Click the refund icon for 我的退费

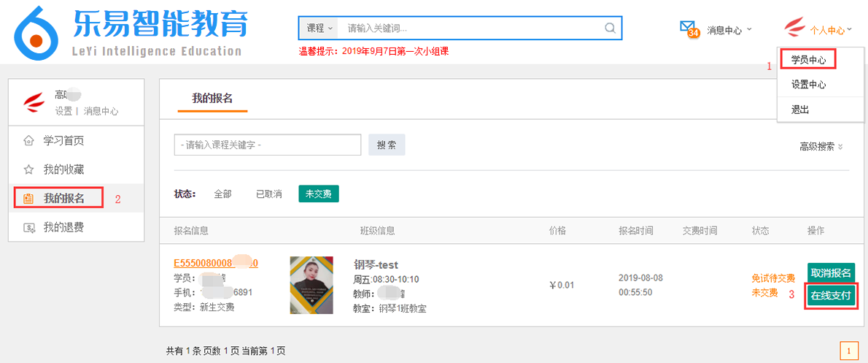[28, 228]
